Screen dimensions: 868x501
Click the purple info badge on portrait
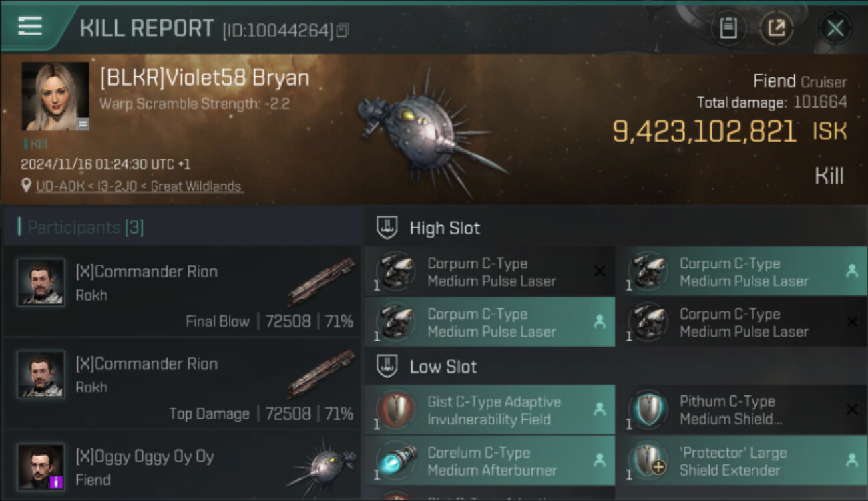57,482
